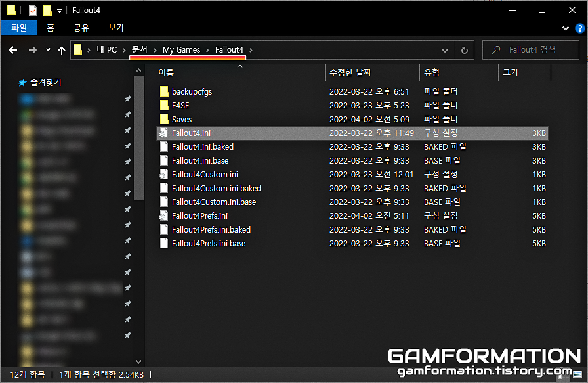Click the Fallout4Prefs.ini.baked file name
Viewport: 588px width, 383px height.
click(211, 230)
